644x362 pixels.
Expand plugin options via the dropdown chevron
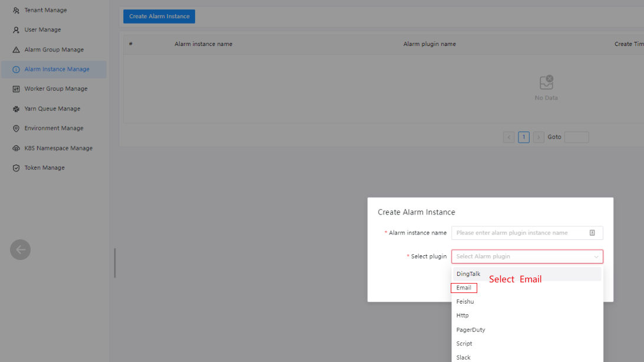[596, 256]
